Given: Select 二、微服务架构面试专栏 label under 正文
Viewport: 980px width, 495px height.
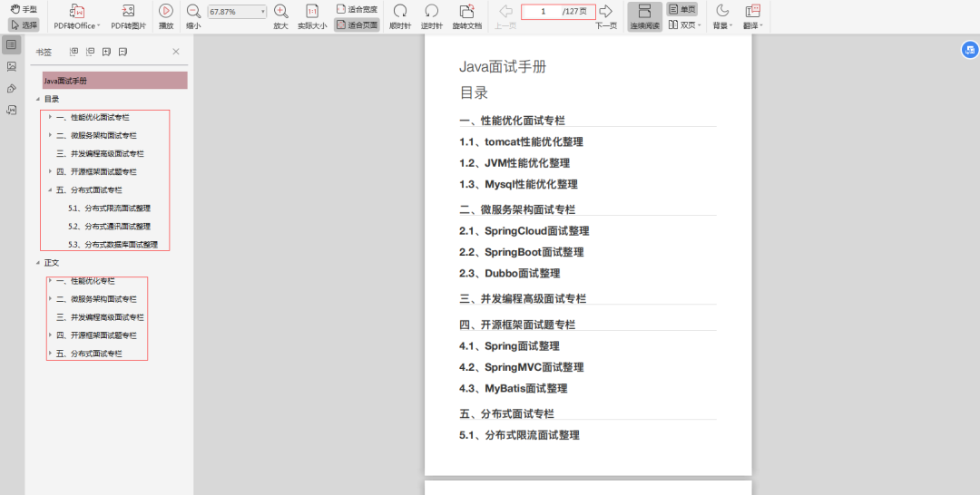Looking at the screenshot, I should tap(96, 299).
